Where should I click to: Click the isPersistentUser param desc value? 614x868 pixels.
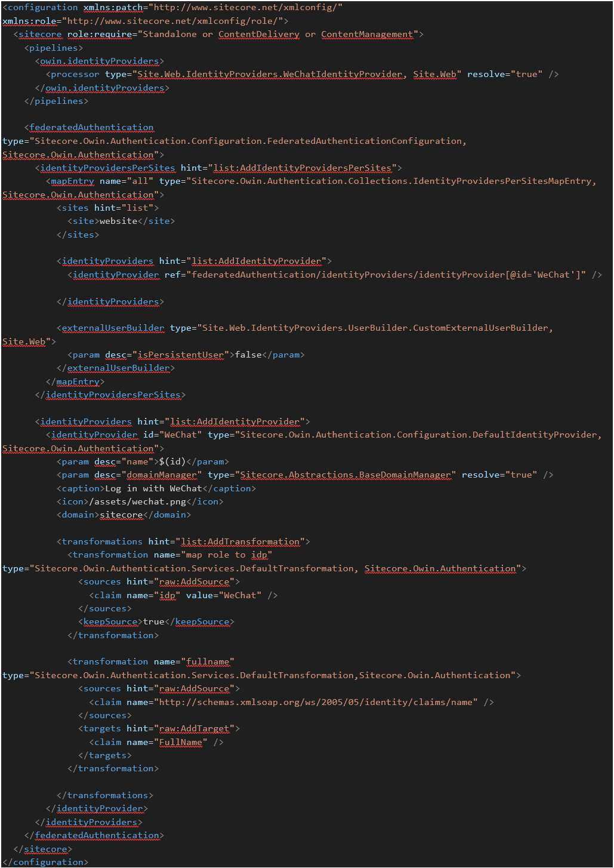click(x=181, y=355)
